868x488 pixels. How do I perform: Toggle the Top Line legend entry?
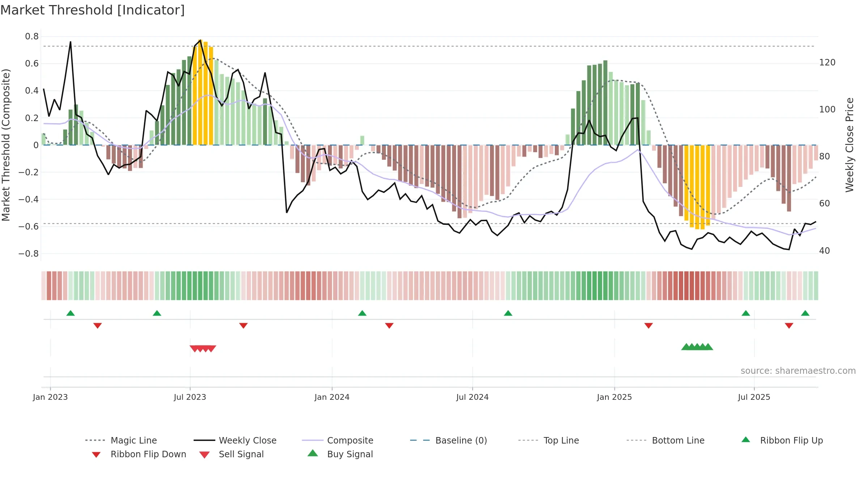(x=549, y=440)
